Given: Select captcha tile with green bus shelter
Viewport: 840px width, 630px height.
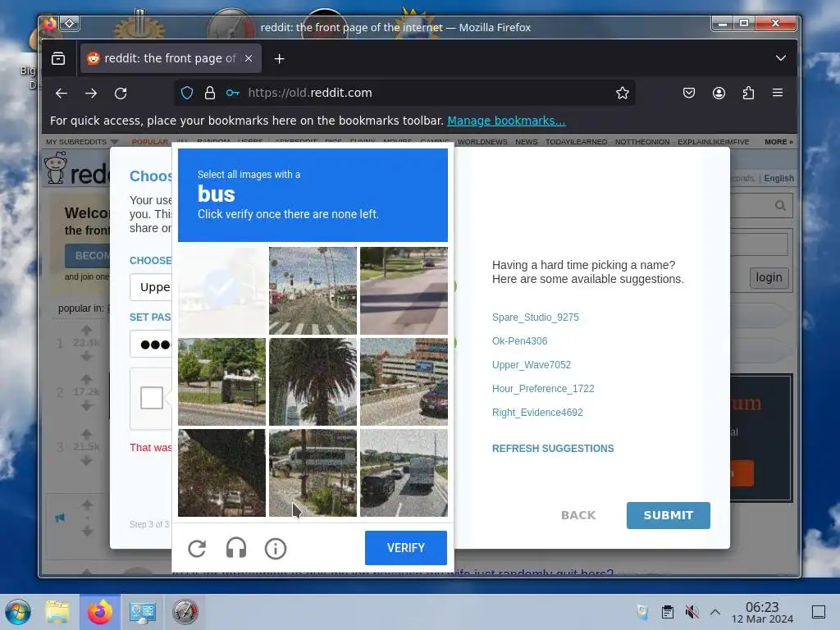Looking at the screenshot, I should tap(221, 381).
